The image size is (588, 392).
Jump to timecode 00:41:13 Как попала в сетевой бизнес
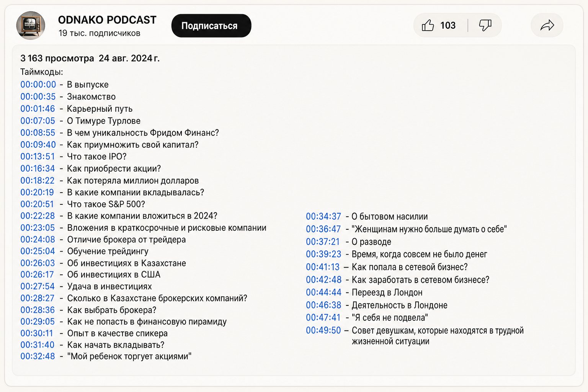323,267
